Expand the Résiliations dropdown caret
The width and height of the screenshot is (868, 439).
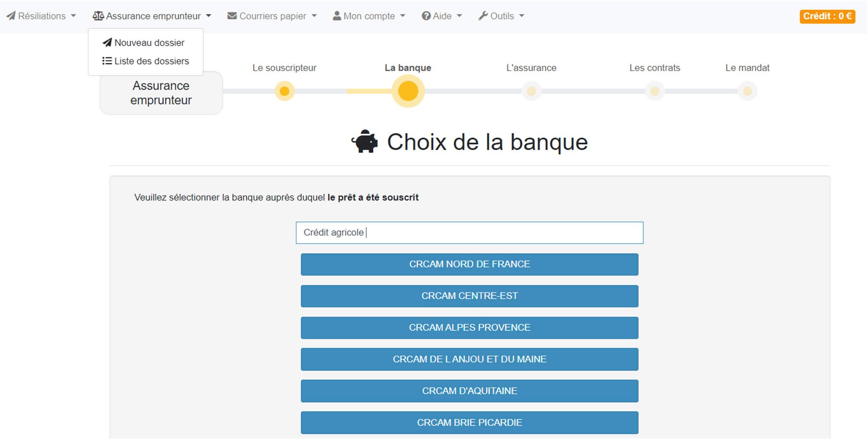coord(73,16)
